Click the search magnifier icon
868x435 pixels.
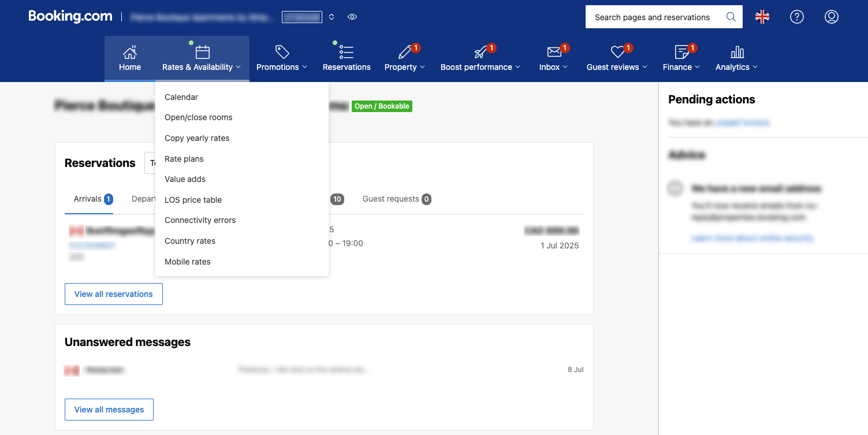click(731, 17)
